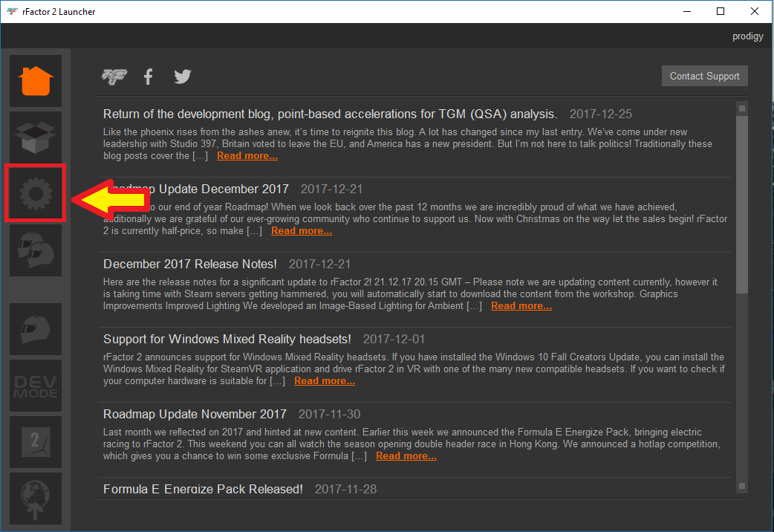Read more on development blog TGM post
Viewport: 774px width, 532px height.
247,155
